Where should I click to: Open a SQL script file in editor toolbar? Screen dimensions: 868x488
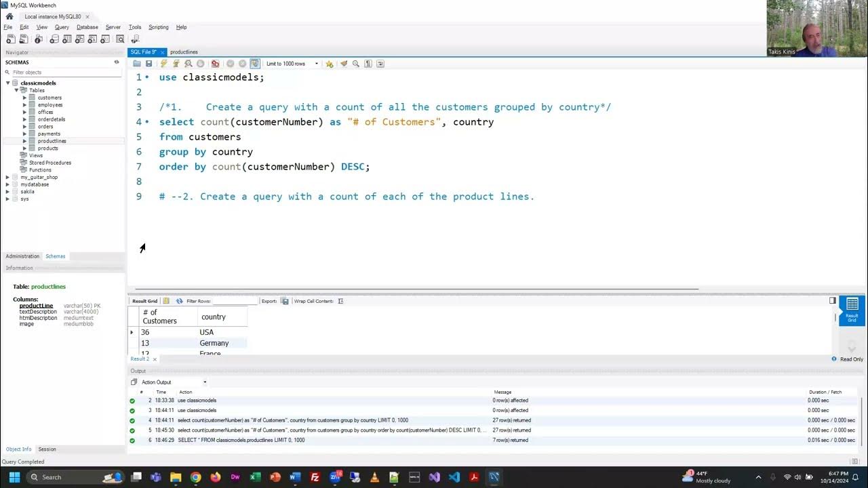137,64
